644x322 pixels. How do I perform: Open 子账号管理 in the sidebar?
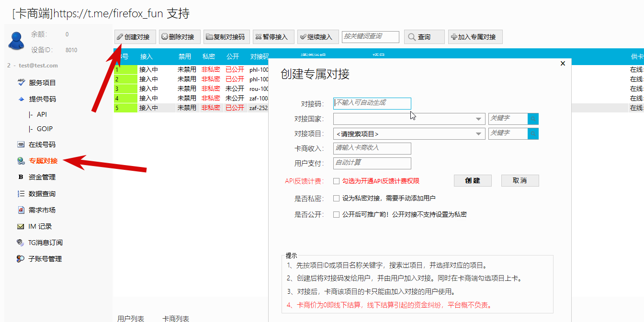(x=45, y=259)
